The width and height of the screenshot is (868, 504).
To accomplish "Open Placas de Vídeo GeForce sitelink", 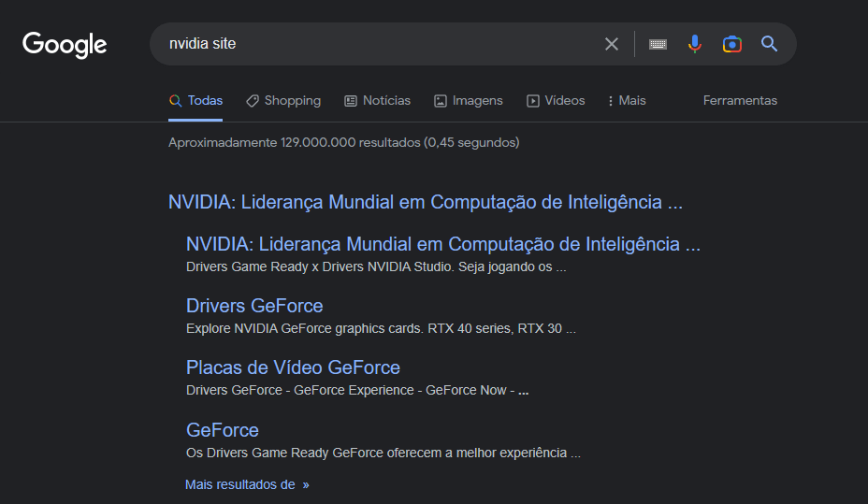I will click(x=293, y=367).
